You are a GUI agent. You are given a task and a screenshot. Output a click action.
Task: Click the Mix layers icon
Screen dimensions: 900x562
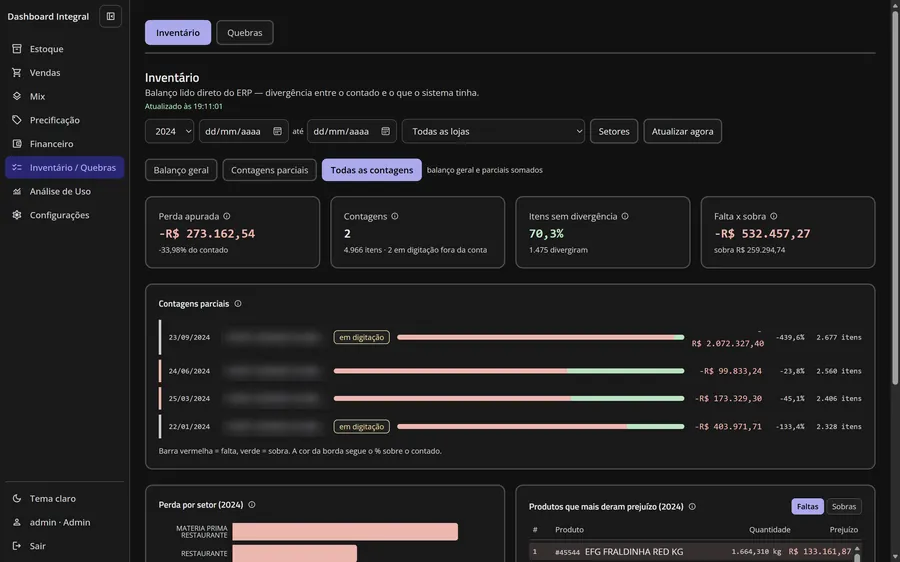pyautogui.click(x=17, y=96)
